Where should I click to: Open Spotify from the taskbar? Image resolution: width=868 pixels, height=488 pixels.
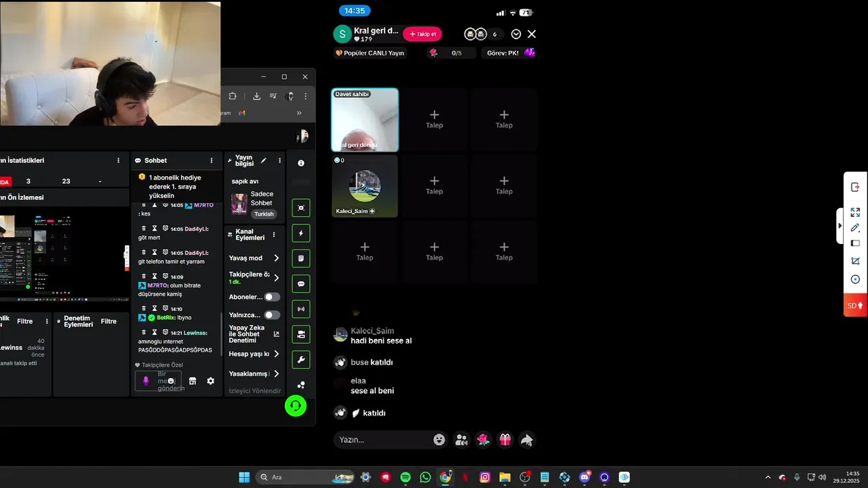pos(406,477)
